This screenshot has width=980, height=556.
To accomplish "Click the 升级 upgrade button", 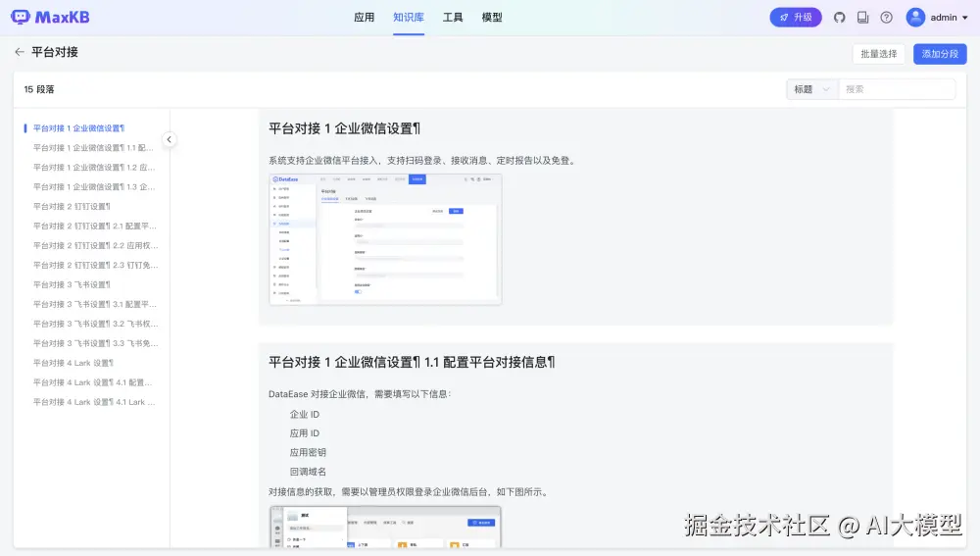I will 796,18.
